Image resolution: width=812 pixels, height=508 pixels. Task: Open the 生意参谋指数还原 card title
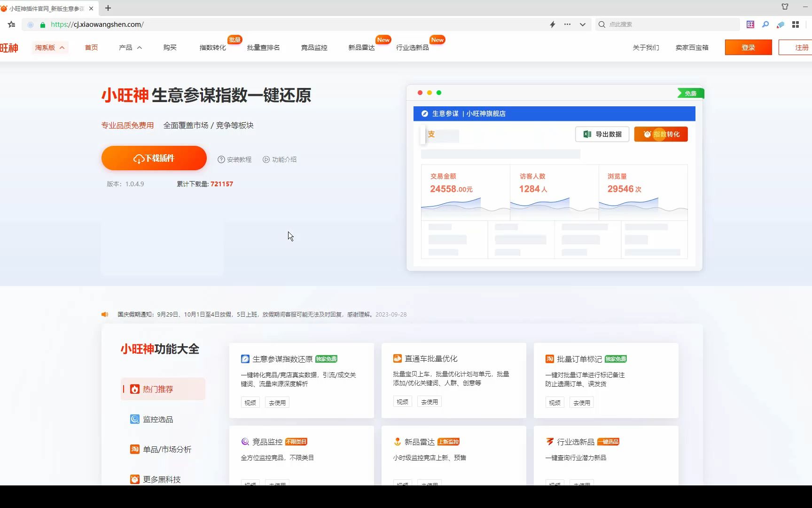point(282,359)
